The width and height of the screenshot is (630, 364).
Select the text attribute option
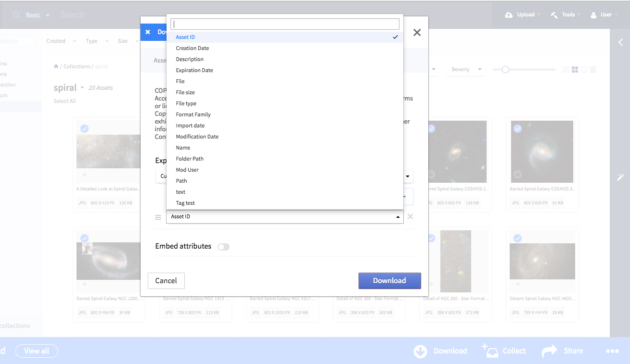tap(284, 192)
